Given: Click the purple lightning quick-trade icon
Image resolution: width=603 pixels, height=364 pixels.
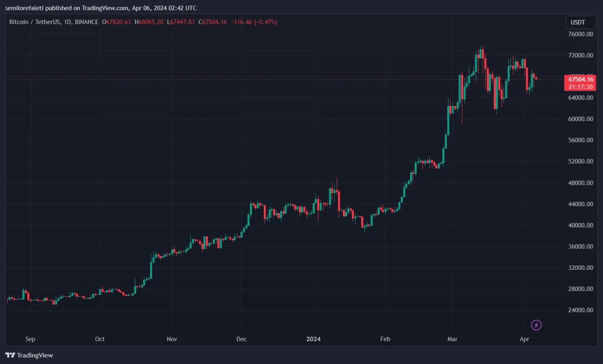Looking at the screenshot, I should 536,325.
